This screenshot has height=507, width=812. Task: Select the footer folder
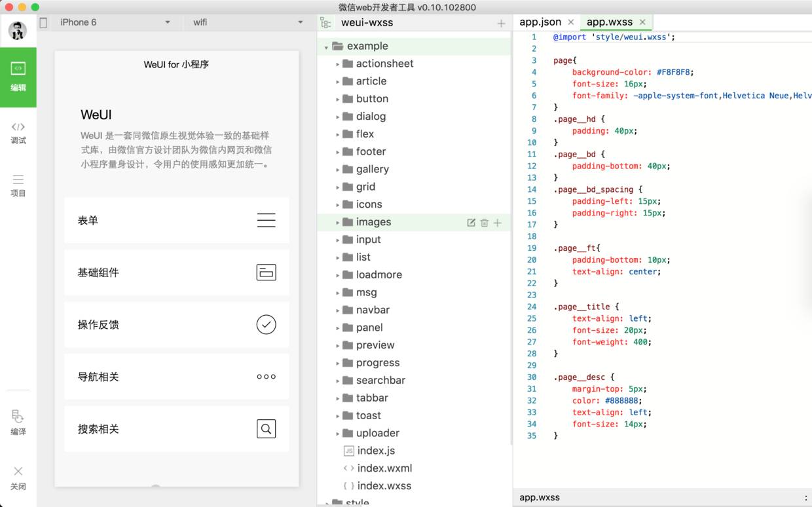point(414,151)
